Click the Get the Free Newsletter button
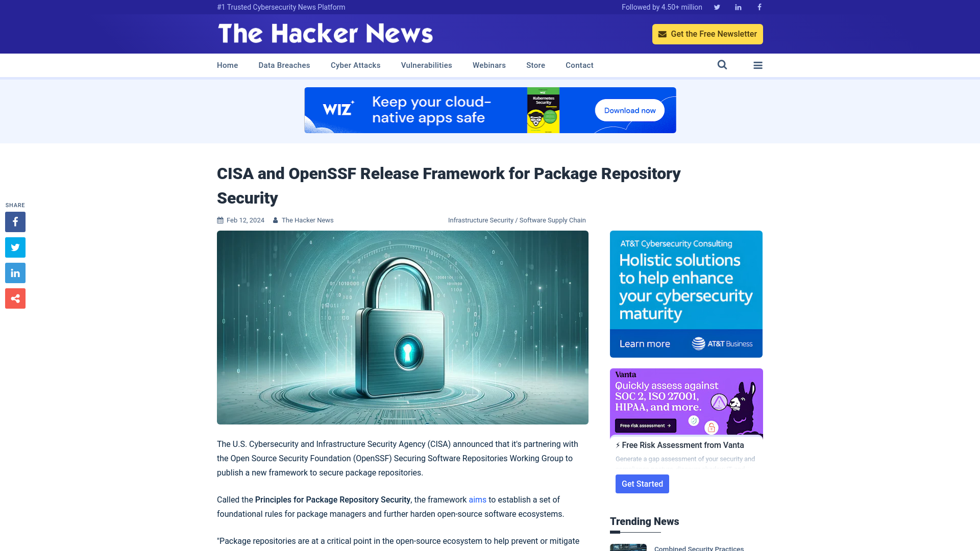 coord(707,34)
